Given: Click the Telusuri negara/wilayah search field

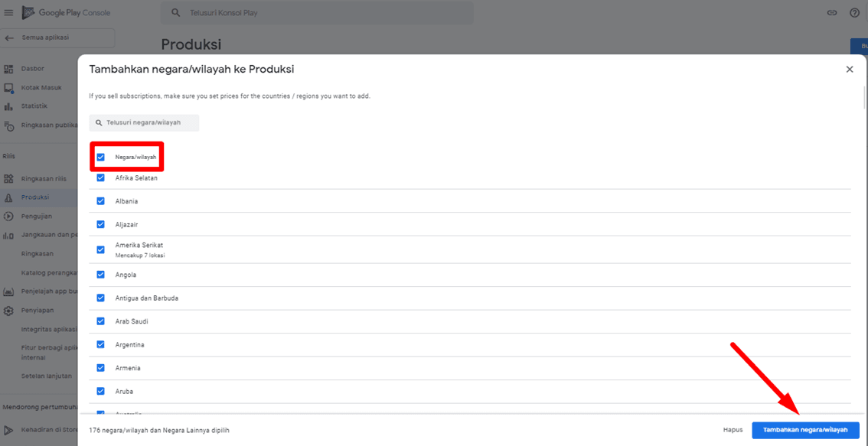Looking at the screenshot, I should pos(144,123).
